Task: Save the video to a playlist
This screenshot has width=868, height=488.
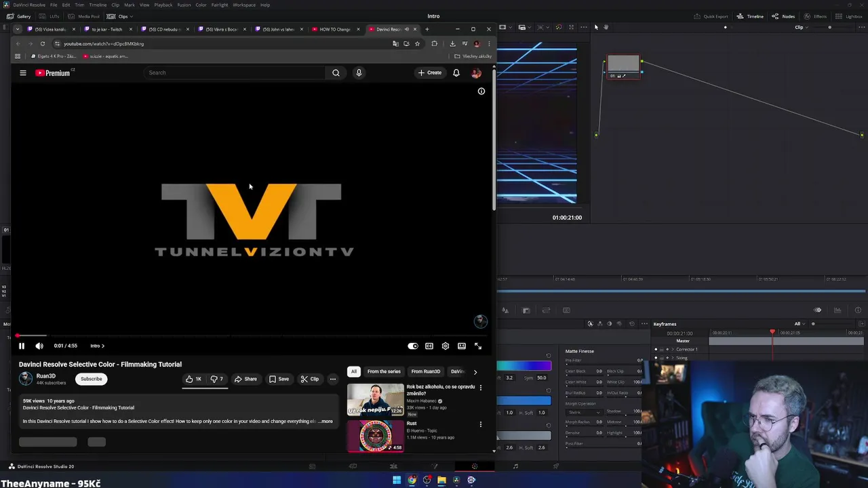Action: pos(279,379)
